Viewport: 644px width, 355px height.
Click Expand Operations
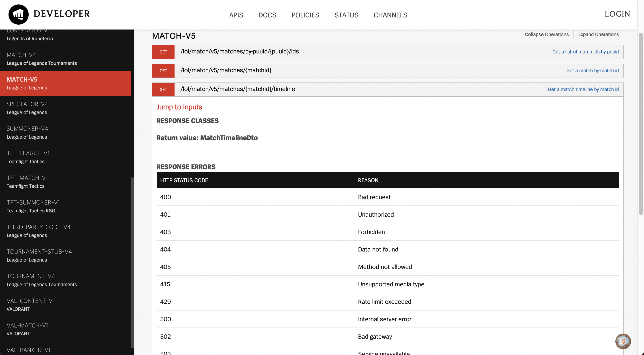pyautogui.click(x=598, y=34)
